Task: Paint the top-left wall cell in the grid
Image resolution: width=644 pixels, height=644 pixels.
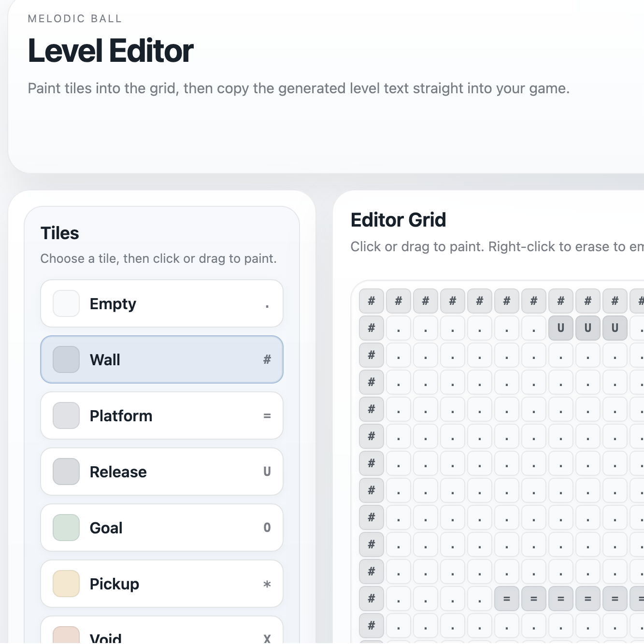Action: tap(371, 301)
